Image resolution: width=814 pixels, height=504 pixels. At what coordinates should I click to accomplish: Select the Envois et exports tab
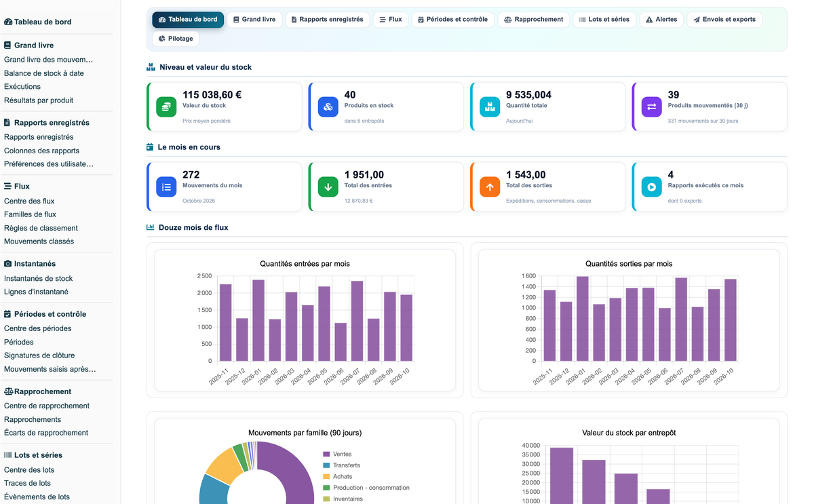coord(724,20)
